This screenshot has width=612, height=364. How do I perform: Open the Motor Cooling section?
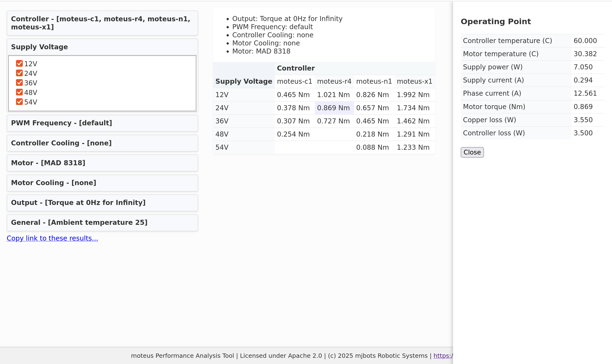pyautogui.click(x=102, y=183)
